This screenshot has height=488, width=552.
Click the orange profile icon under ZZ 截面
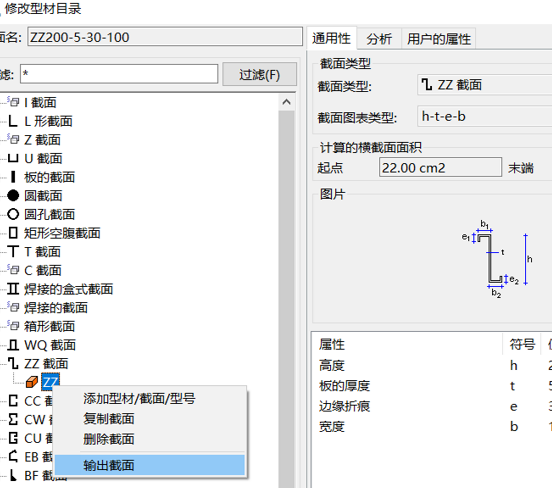[32, 382]
